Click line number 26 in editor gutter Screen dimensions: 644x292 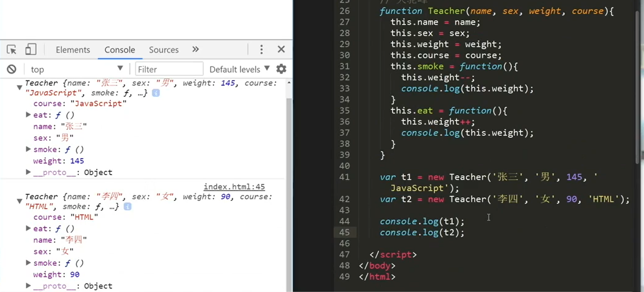click(344, 11)
